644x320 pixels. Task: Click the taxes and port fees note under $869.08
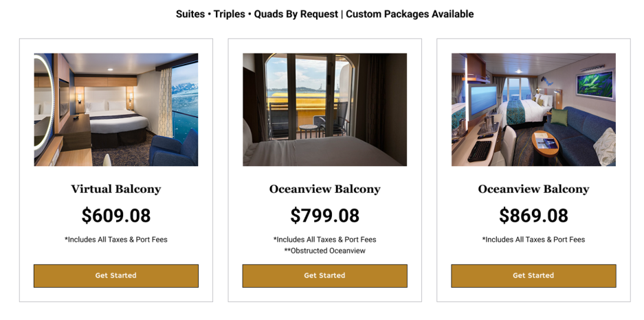pos(533,240)
